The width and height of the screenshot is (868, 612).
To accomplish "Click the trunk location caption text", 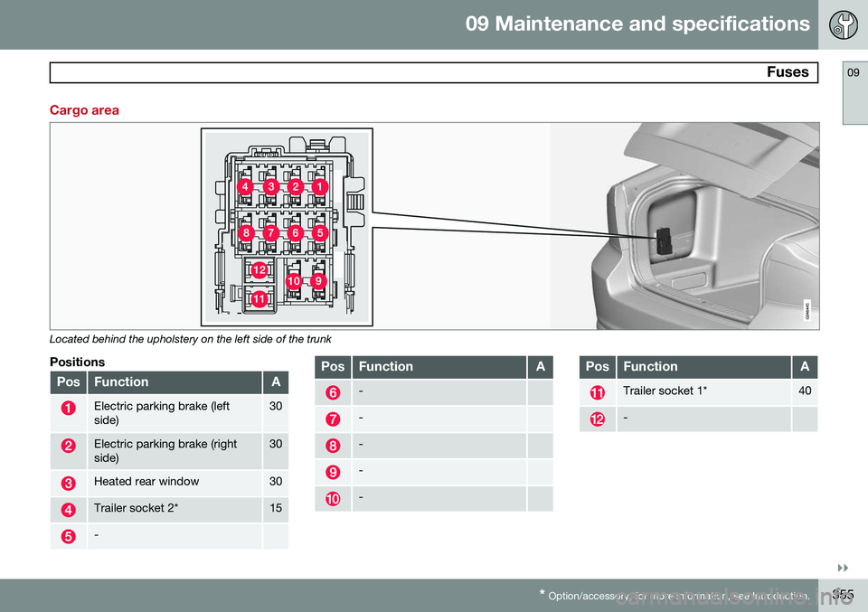I will [x=191, y=339].
